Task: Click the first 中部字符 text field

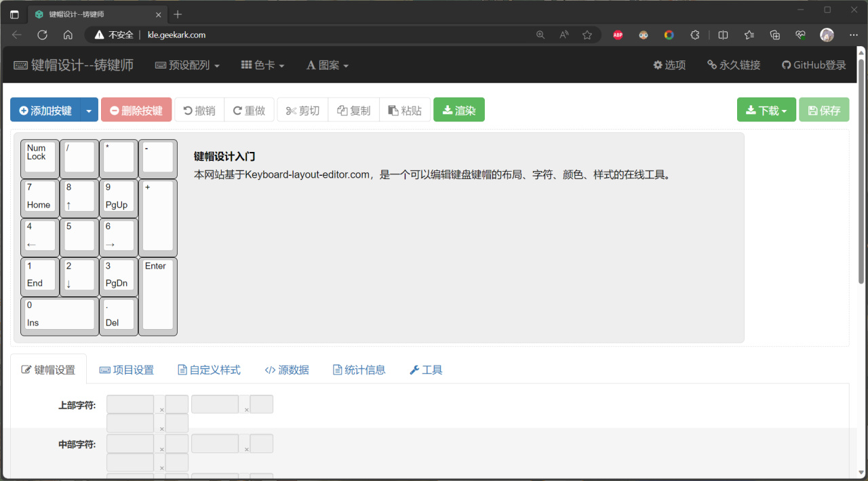Action: point(131,444)
